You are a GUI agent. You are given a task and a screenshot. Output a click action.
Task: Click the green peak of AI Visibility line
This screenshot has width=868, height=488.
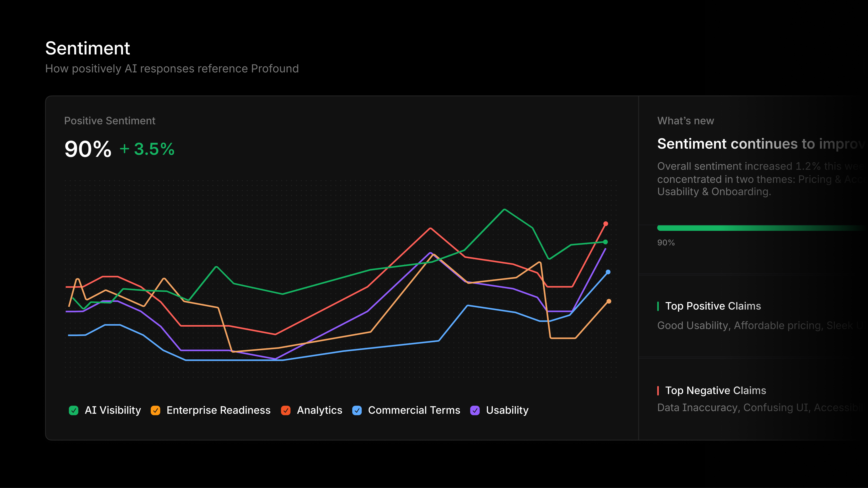point(504,209)
